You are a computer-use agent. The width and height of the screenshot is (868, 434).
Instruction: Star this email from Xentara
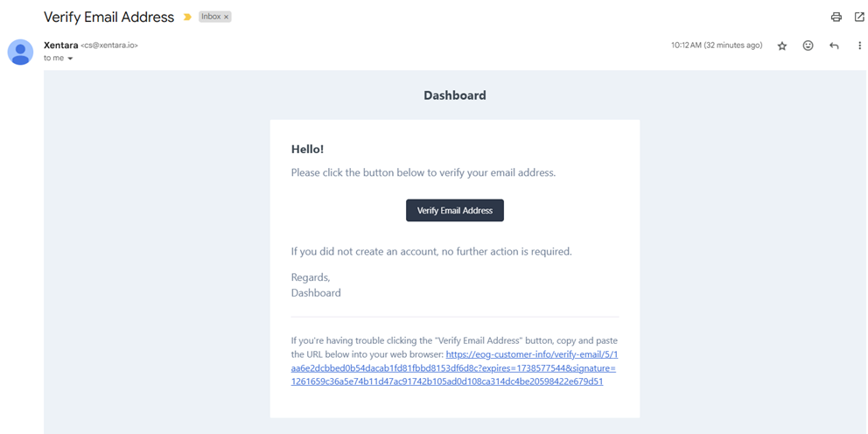coord(782,45)
